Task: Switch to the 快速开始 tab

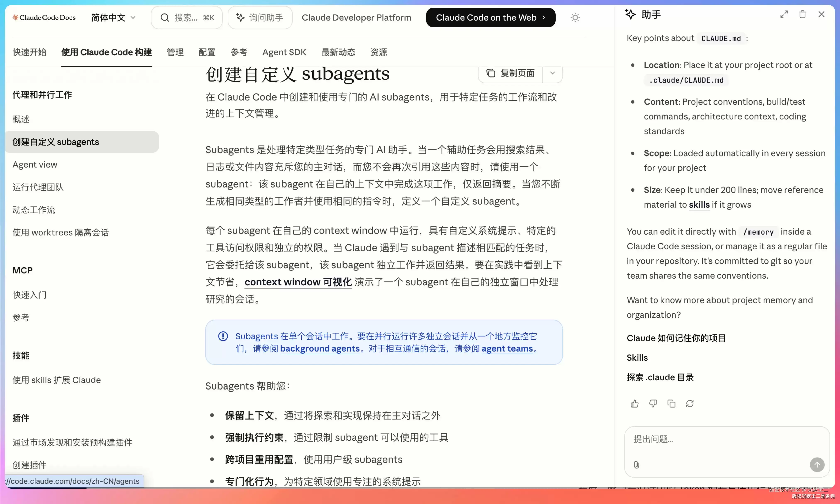Action: pyautogui.click(x=29, y=52)
